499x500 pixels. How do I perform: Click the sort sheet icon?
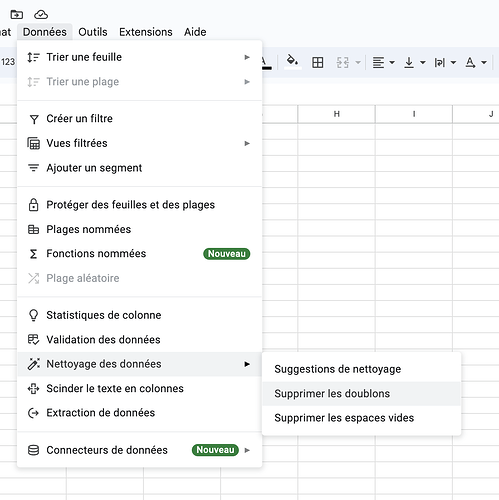click(x=33, y=57)
